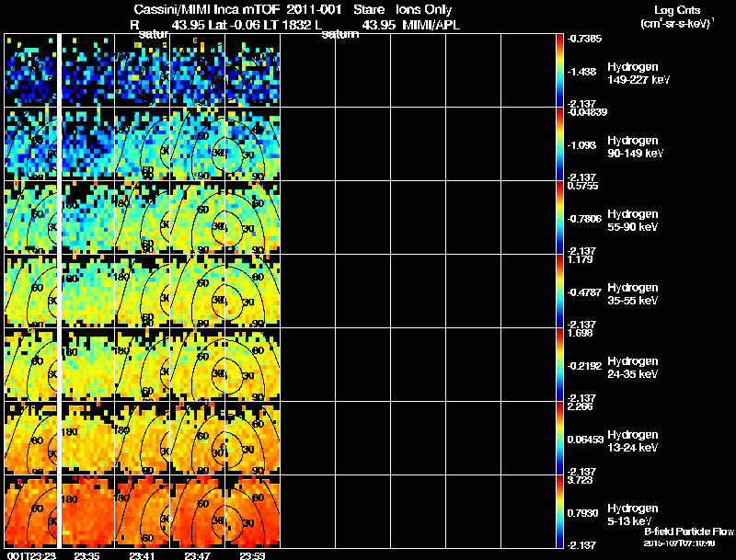Click the '-0.2192' colorbar value

(x=584, y=366)
